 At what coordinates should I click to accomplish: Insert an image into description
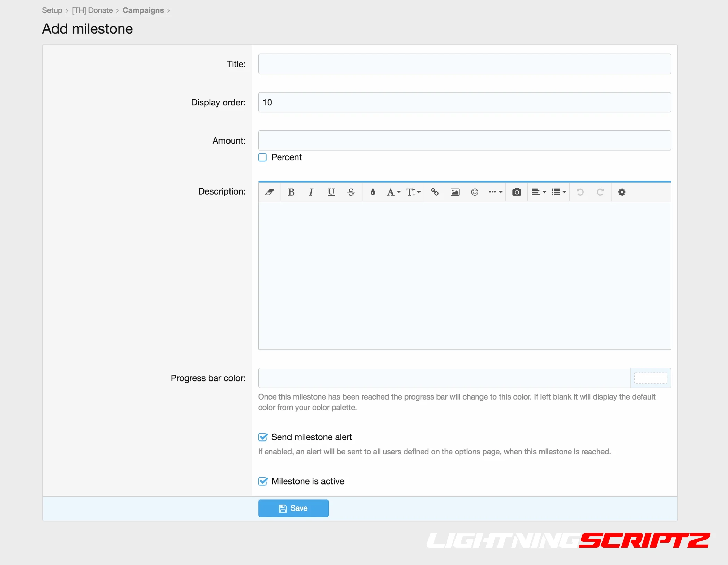coord(455,192)
